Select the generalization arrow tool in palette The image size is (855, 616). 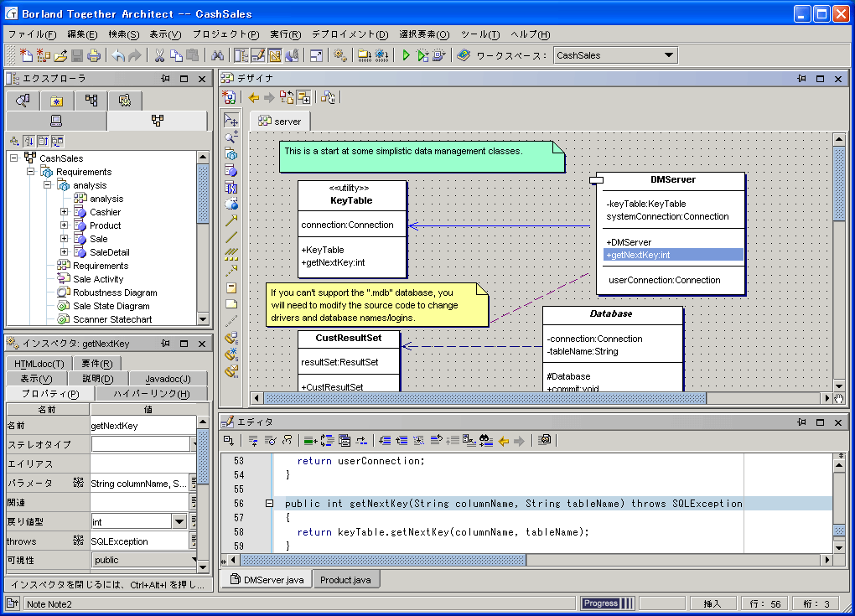click(231, 220)
